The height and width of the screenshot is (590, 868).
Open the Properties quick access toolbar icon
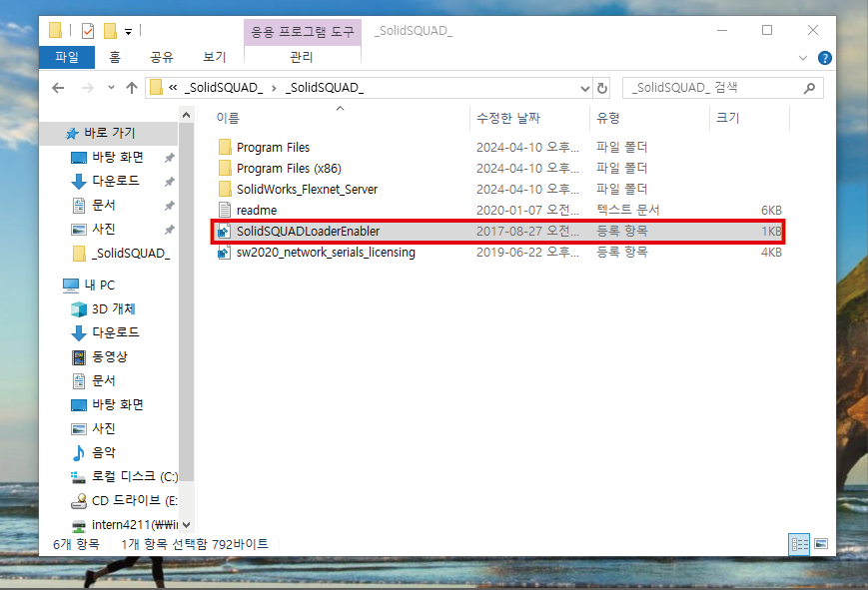[x=88, y=31]
